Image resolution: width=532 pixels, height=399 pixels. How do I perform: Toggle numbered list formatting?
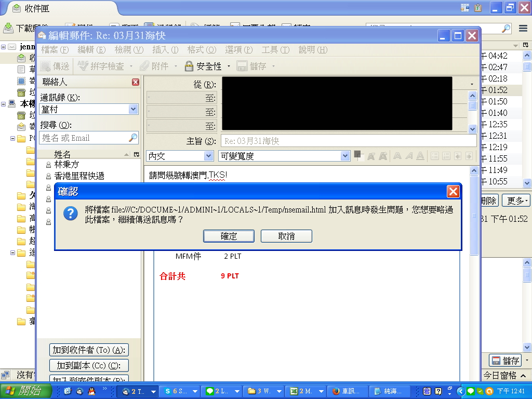(x=446, y=156)
